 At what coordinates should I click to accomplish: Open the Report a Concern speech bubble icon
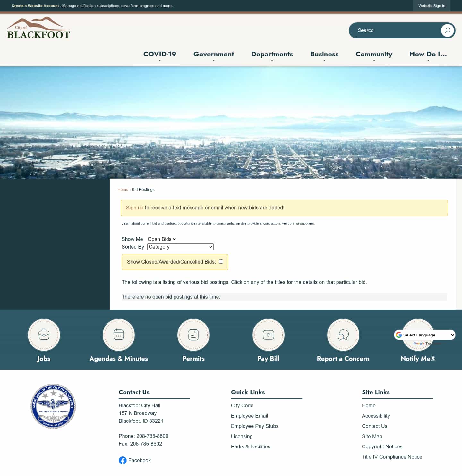click(x=343, y=335)
